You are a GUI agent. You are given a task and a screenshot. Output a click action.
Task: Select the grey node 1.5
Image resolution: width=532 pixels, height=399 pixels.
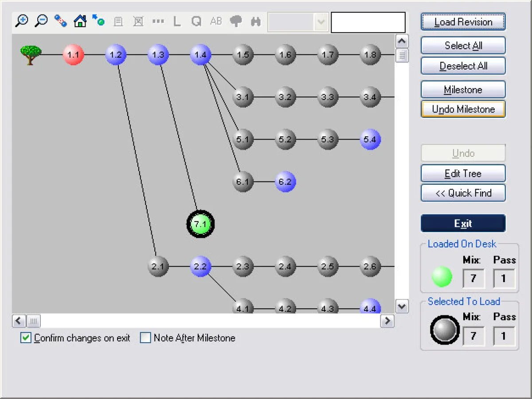pos(243,55)
